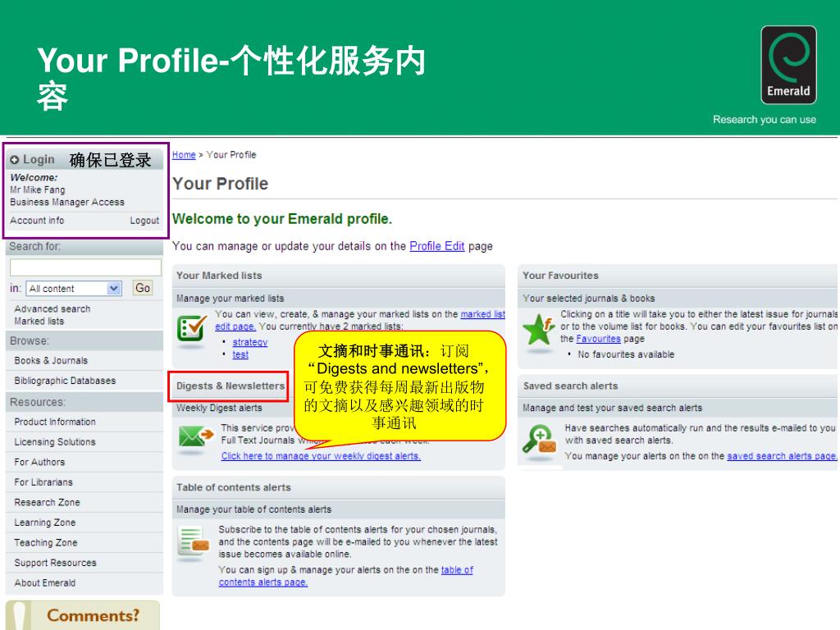Open the strategy marked list

point(249,342)
